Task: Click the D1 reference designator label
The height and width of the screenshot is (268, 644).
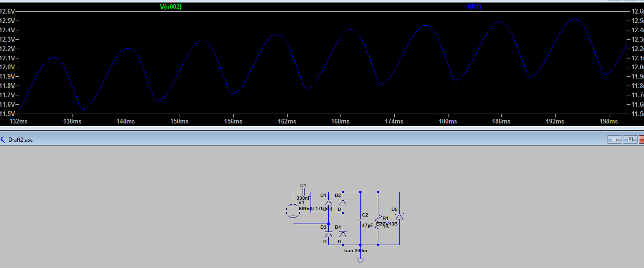Action: click(323, 196)
